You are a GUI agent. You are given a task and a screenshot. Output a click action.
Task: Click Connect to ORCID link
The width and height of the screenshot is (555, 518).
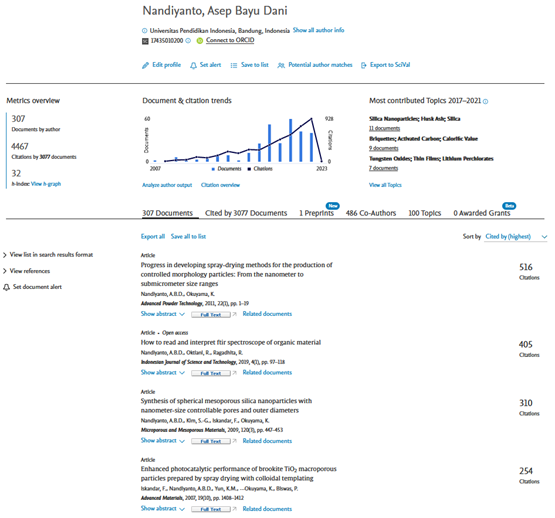[x=230, y=40]
